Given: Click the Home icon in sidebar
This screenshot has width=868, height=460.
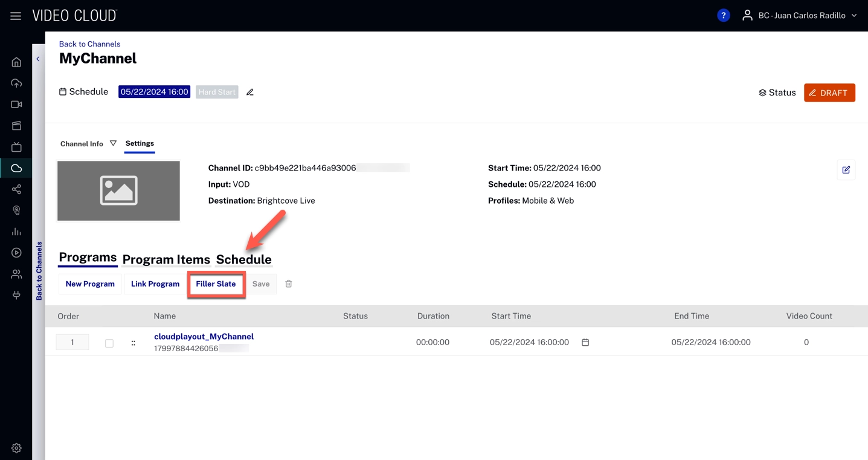Looking at the screenshot, I should click(16, 62).
